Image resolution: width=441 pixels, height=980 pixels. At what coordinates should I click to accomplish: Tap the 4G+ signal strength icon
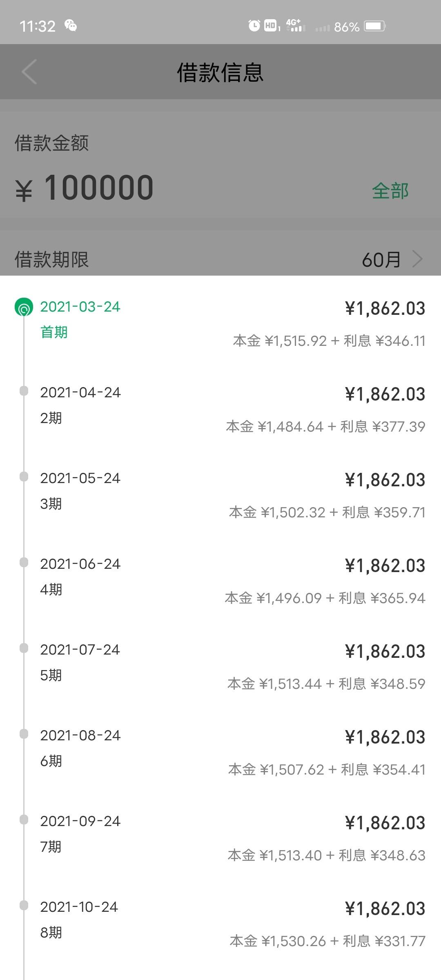coord(295,25)
